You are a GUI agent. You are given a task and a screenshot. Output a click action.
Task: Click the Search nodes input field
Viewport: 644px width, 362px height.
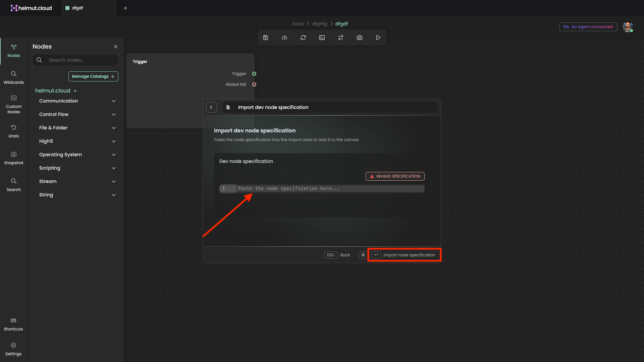pyautogui.click(x=80, y=60)
